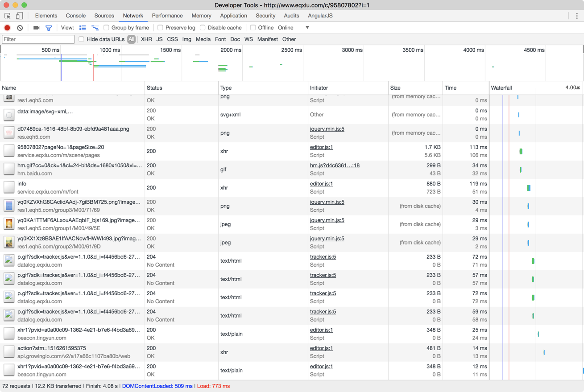Filter requests by WS
The image size is (584, 392).
(249, 39)
